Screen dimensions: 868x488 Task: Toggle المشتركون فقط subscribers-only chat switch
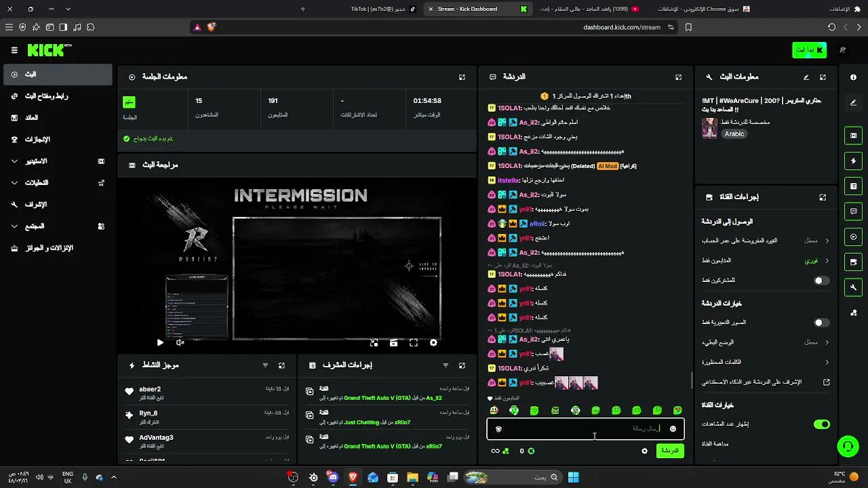821,280
